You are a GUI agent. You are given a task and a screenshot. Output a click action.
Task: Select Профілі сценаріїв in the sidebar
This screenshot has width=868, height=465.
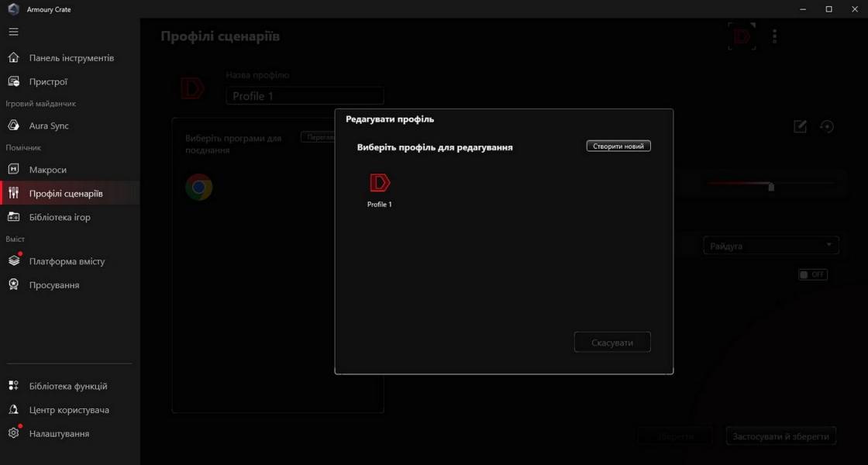click(x=70, y=193)
